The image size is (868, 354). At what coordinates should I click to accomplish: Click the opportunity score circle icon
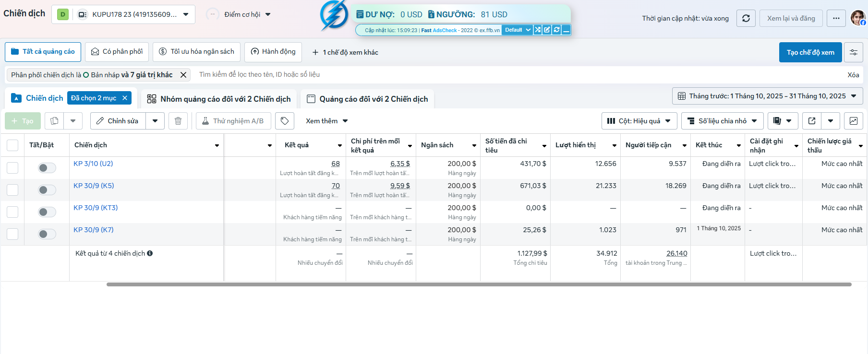pyautogui.click(x=213, y=14)
